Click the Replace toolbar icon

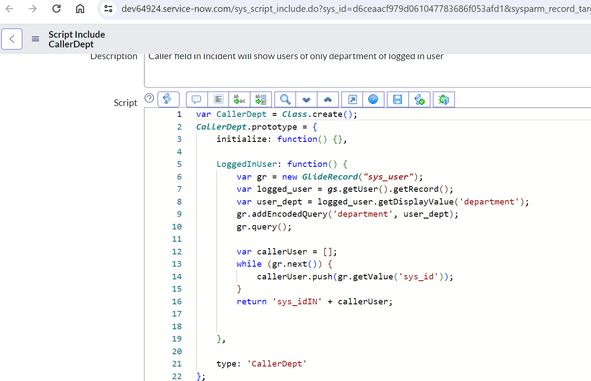(239, 99)
